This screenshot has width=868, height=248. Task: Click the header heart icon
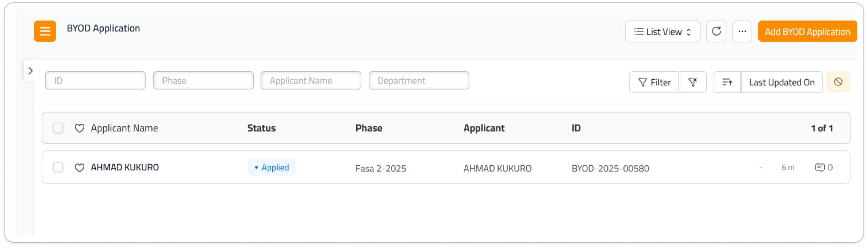[79, 128]
